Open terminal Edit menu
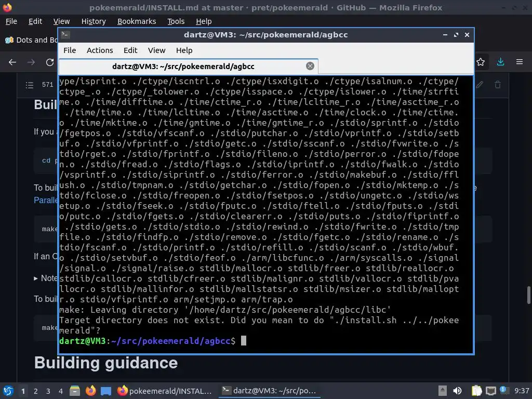 click(130, 50)
